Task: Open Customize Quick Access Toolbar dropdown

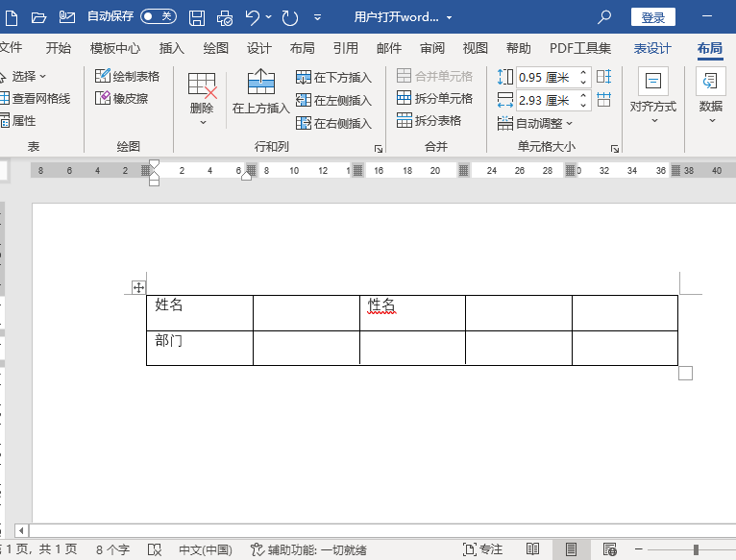Action: pos(317,18)
